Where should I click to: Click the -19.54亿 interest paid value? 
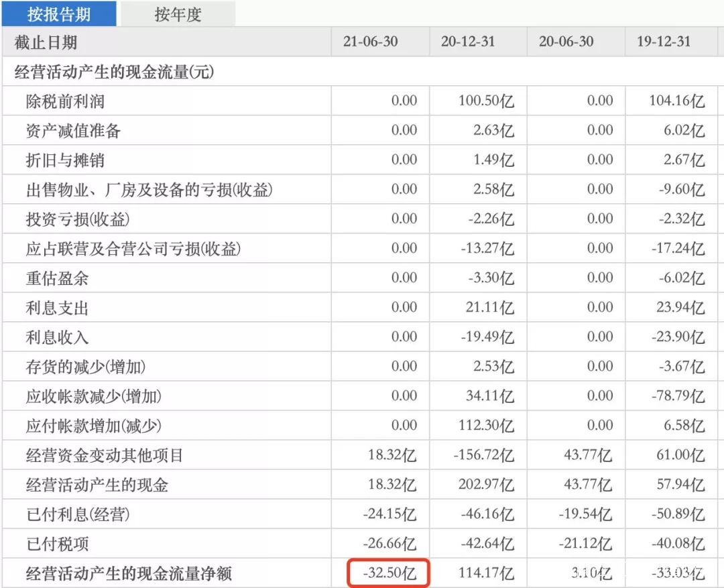click(x=585, y=514)
